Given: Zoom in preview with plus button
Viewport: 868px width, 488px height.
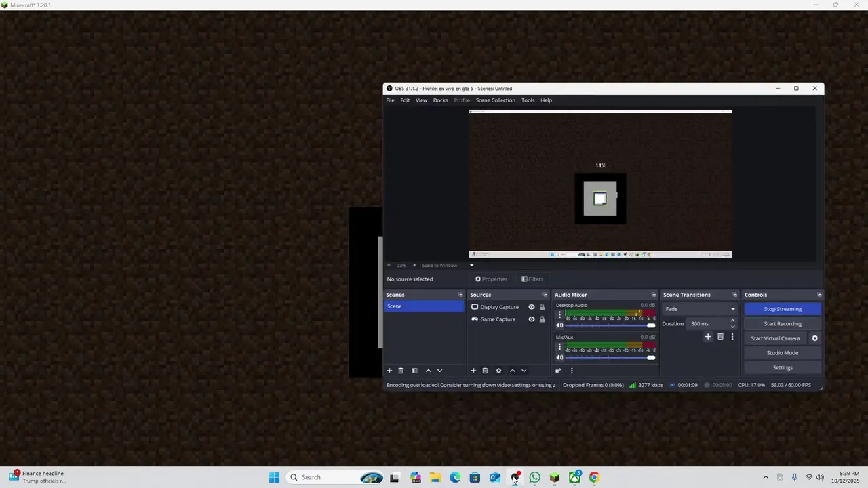Looking at the screenshot, I should pos(414,266).
